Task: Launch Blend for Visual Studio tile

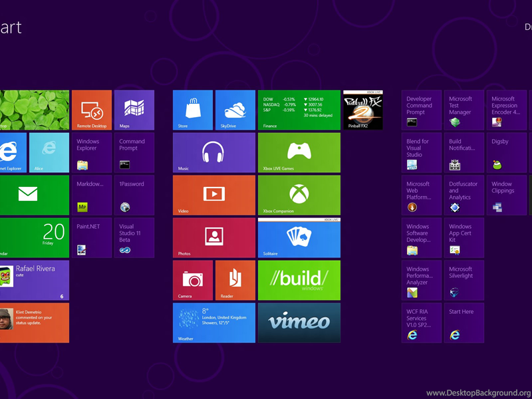Action: pos(422,153)
